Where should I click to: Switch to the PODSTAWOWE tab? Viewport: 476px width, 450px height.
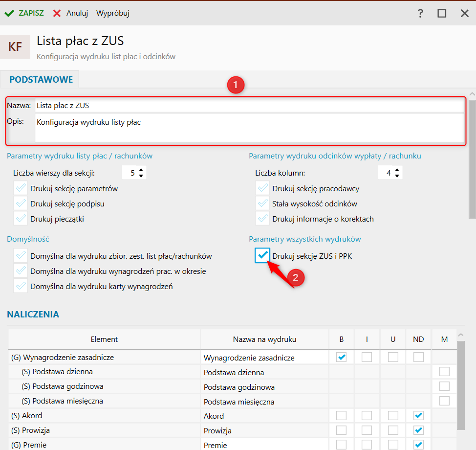click(x=41, y=80)
